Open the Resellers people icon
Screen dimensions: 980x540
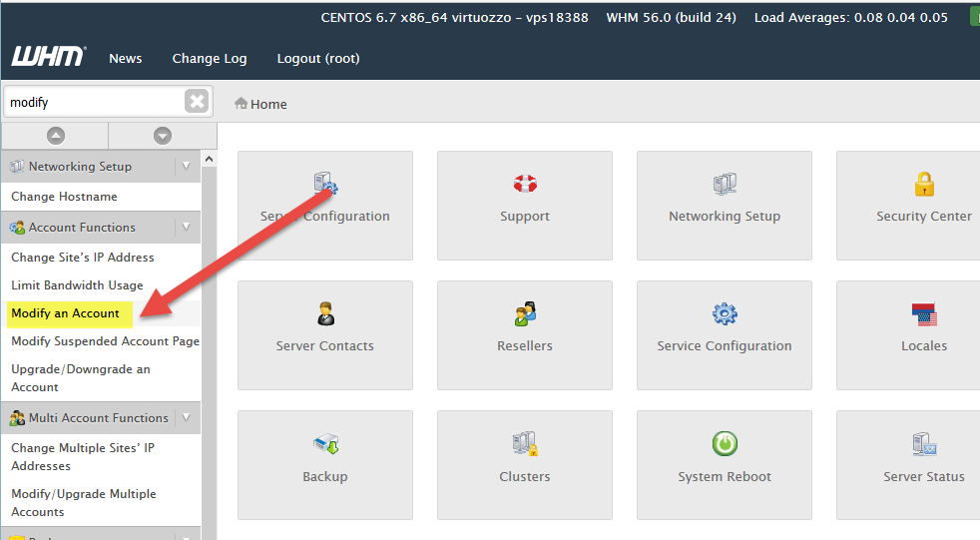pyautogui.click(x=525, y=314)
